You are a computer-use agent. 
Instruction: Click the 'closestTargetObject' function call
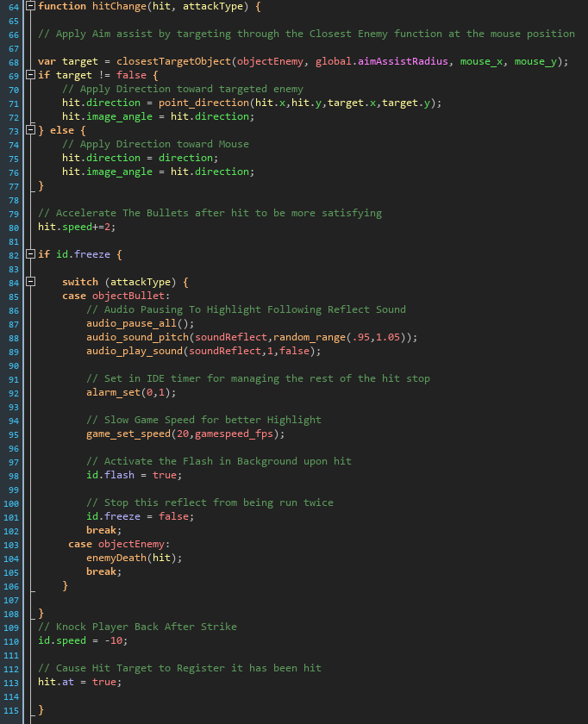(173, 61)
